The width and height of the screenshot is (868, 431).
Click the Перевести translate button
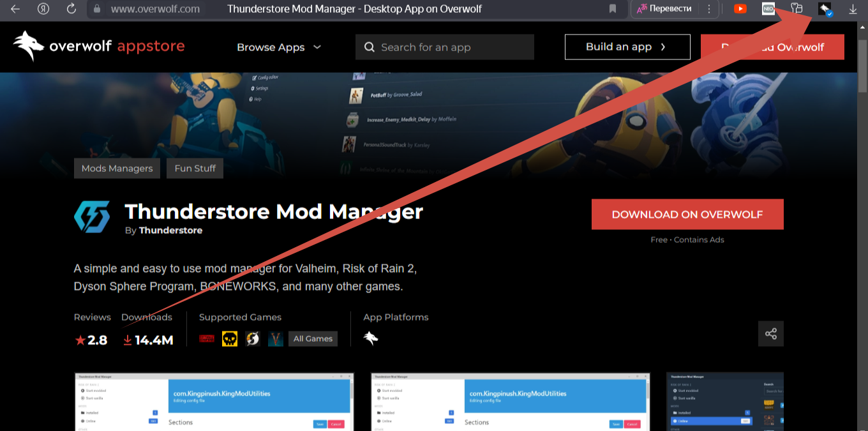click(x=664, y=9)
